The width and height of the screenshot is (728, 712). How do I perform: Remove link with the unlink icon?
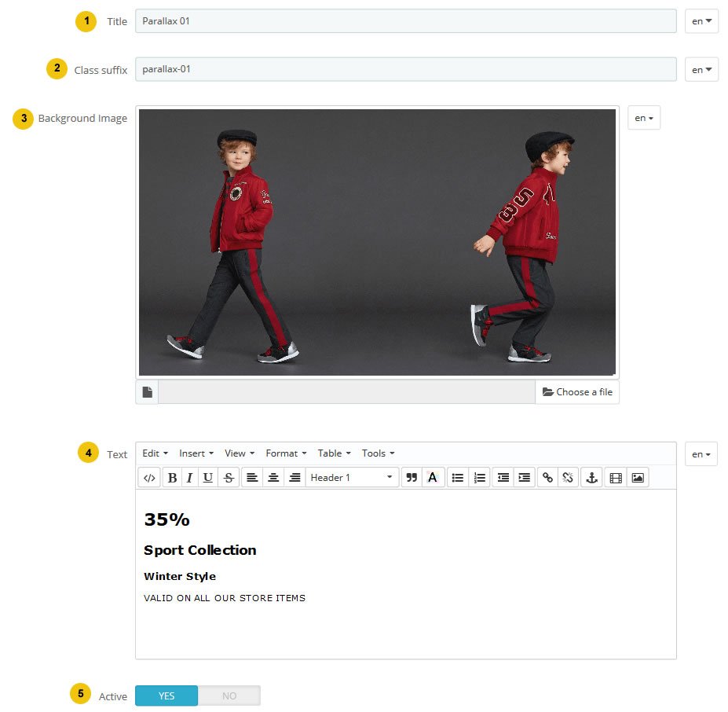click(568, 478)
